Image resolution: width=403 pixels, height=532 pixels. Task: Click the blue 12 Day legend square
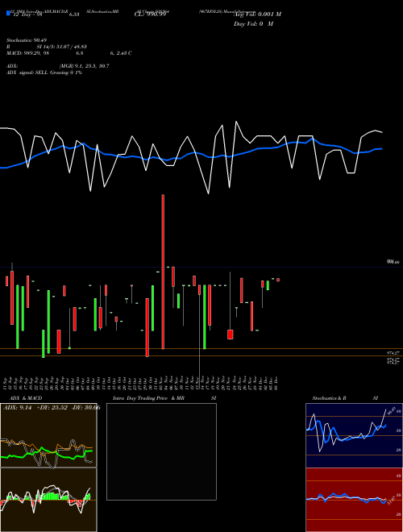click(x=8, y=14)
